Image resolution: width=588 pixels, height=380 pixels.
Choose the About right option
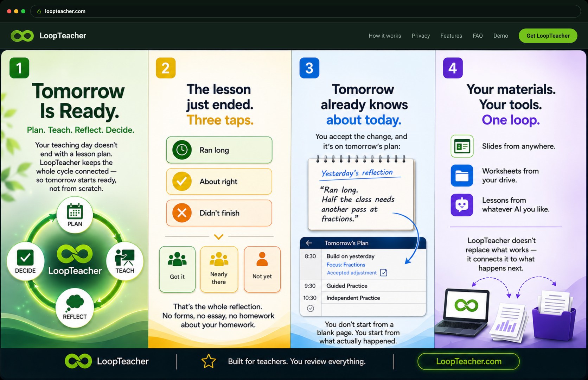point(219,182)
